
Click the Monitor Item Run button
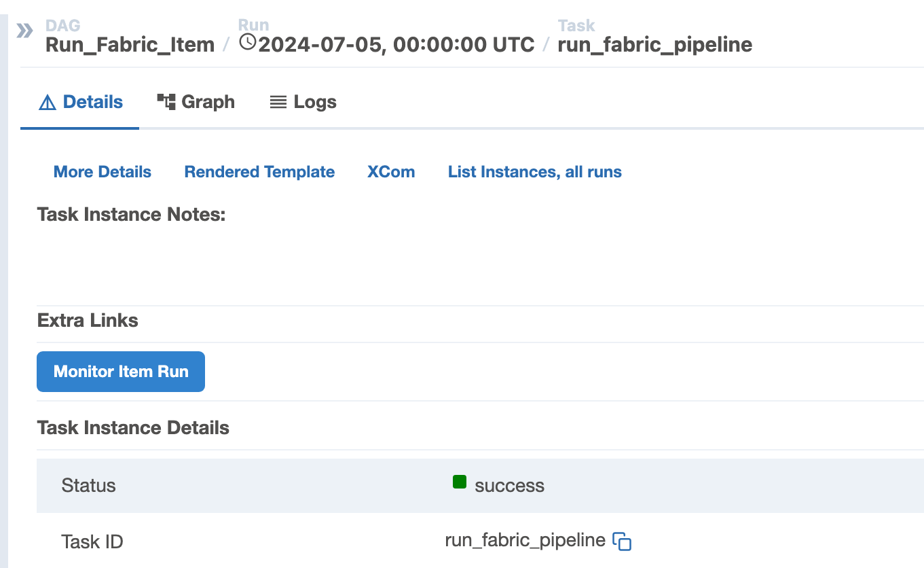point(121,372)
